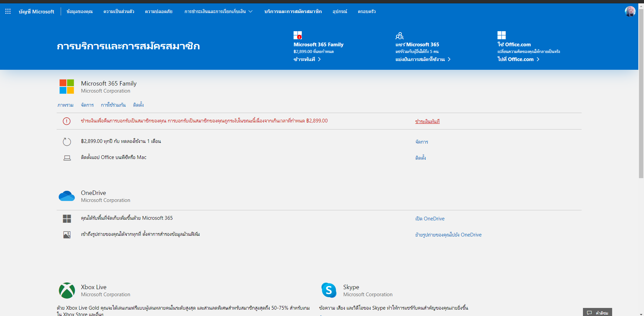The height and width of the screenshot is (316, 644).
Task: Click ไปที่ Office.com link in banner
Action: [x=519, y=59]
